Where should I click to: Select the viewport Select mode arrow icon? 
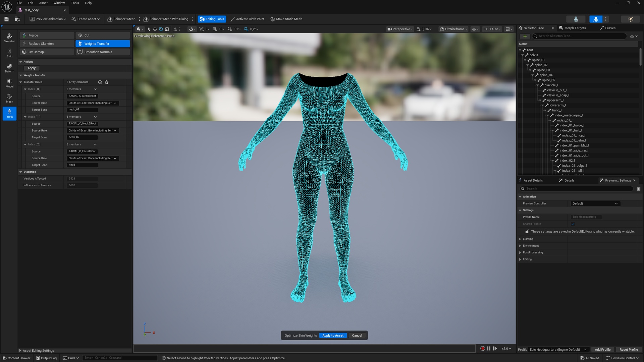point(149,29)
